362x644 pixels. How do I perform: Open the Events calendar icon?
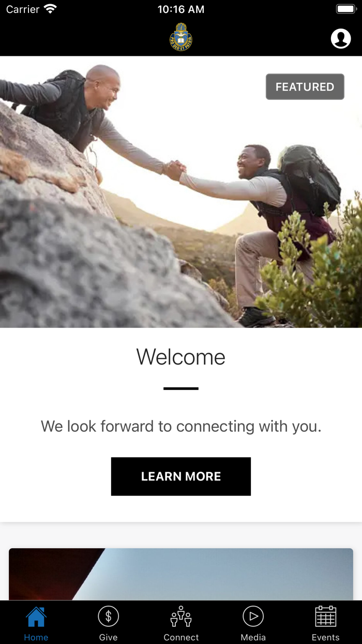click(326, 617)
